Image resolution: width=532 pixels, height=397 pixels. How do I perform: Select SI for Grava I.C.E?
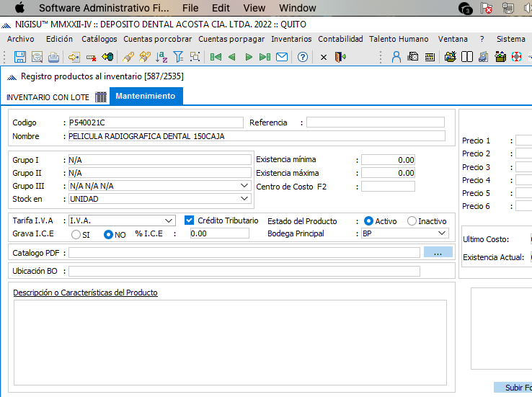[76, 234]
